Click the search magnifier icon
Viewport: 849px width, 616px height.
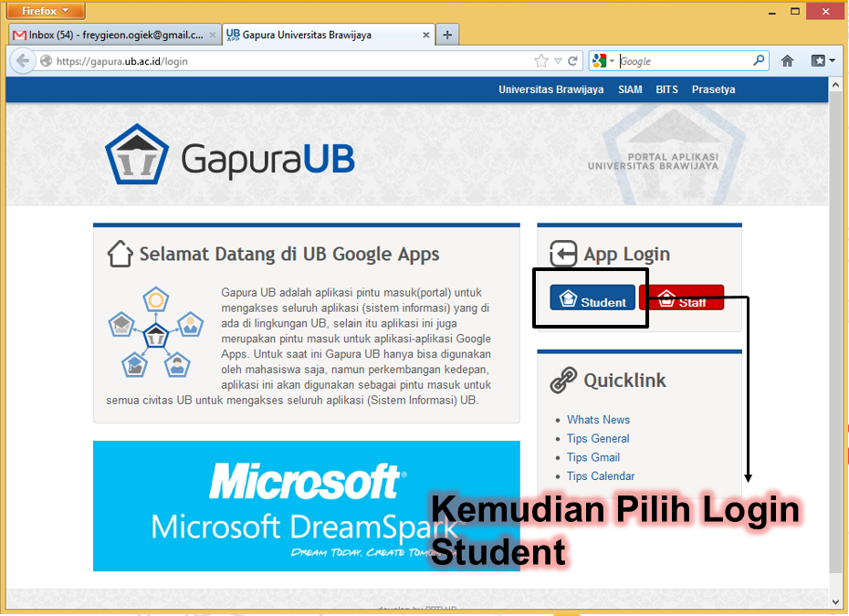759,60
